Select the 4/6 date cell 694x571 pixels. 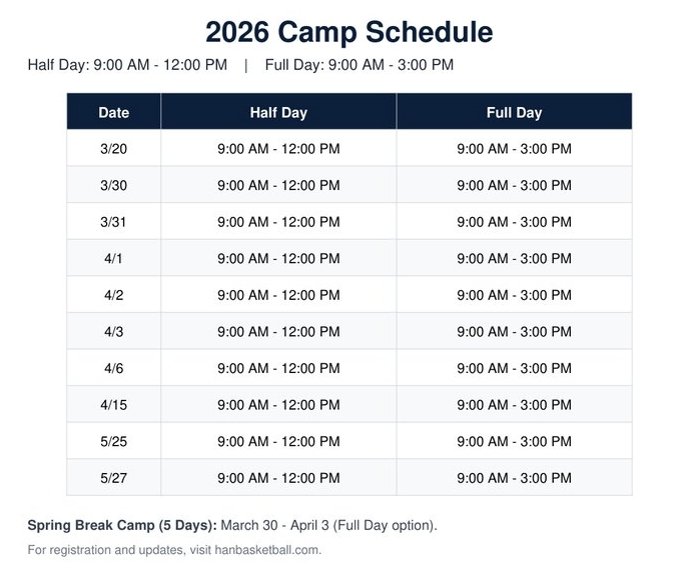[x=114, y=368]
